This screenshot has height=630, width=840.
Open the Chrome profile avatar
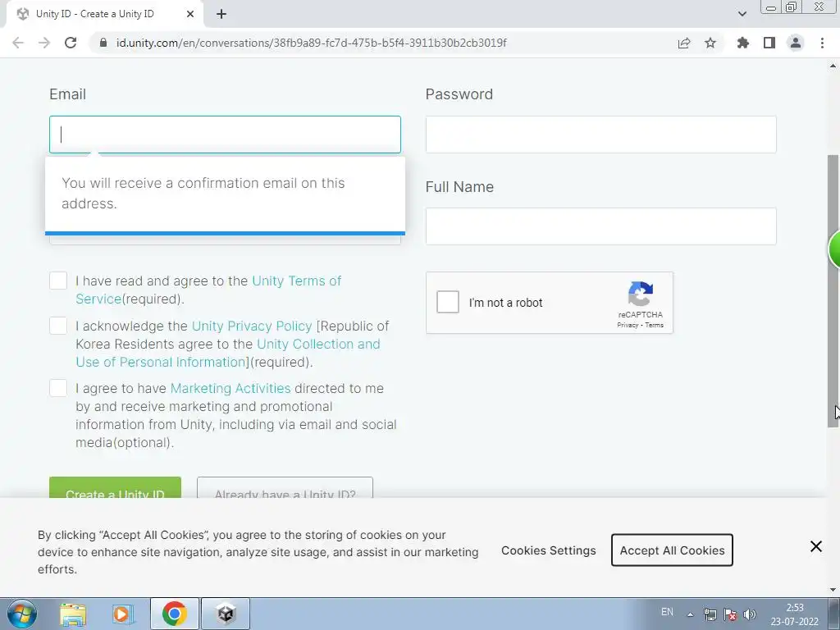(x=796, y=43)
